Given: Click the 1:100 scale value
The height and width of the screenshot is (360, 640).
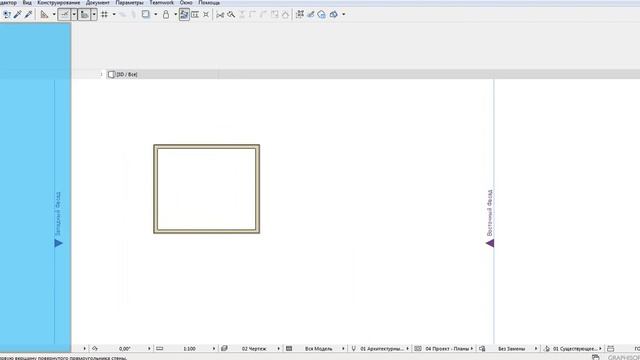Looking at the screenshot, I should pyautogui.click(x=189, y=349).
